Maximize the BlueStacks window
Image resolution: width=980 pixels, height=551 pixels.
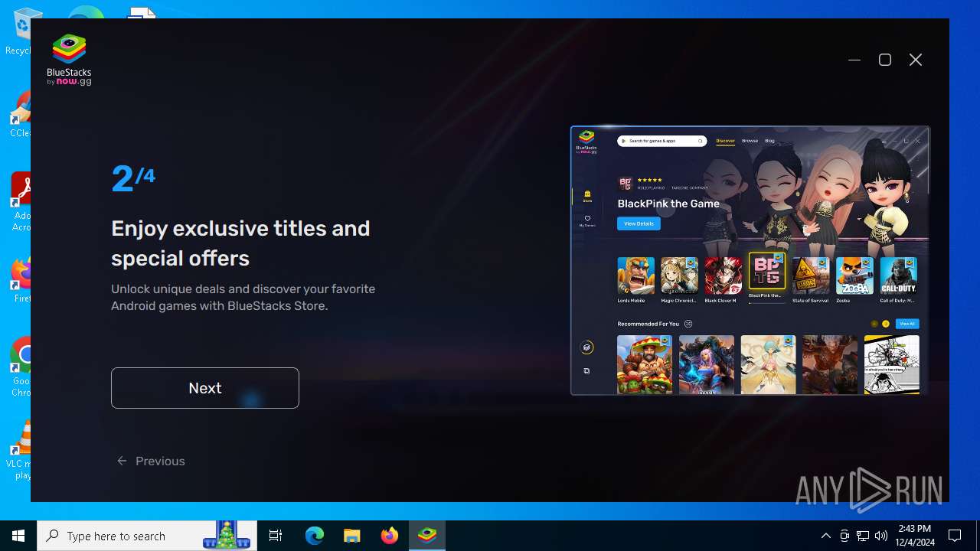(x=885, y=60)
